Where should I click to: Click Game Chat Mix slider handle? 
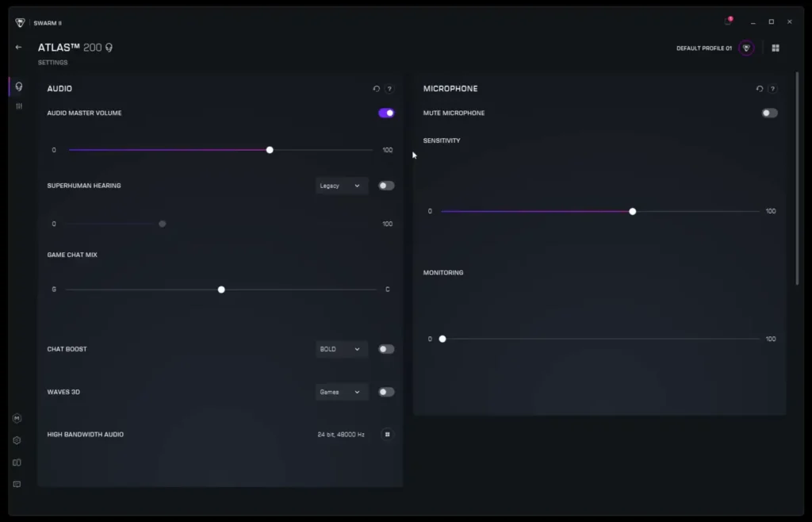tap(221, 290)
